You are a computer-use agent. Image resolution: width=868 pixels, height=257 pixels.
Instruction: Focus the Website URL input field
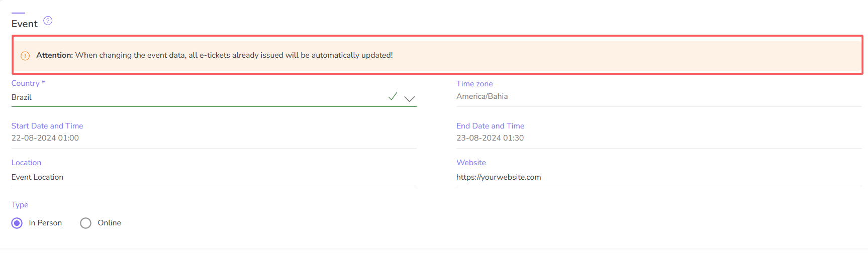[x=659, y=177]
